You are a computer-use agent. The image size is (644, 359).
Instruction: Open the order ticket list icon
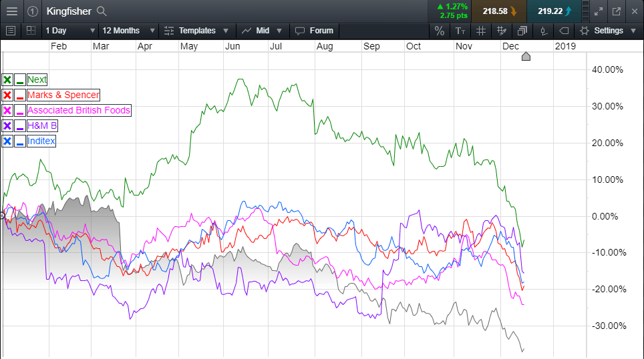[x=11, y=30]
